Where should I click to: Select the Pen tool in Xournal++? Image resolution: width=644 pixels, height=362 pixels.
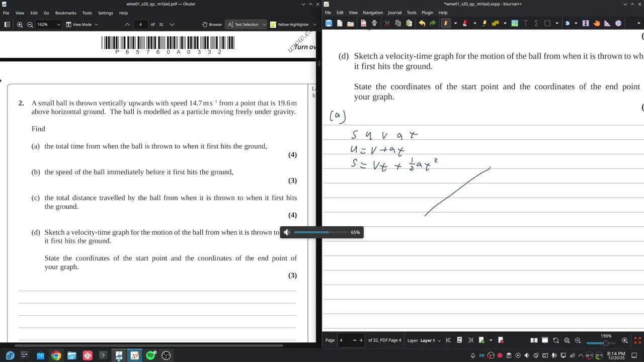[446, 23]
